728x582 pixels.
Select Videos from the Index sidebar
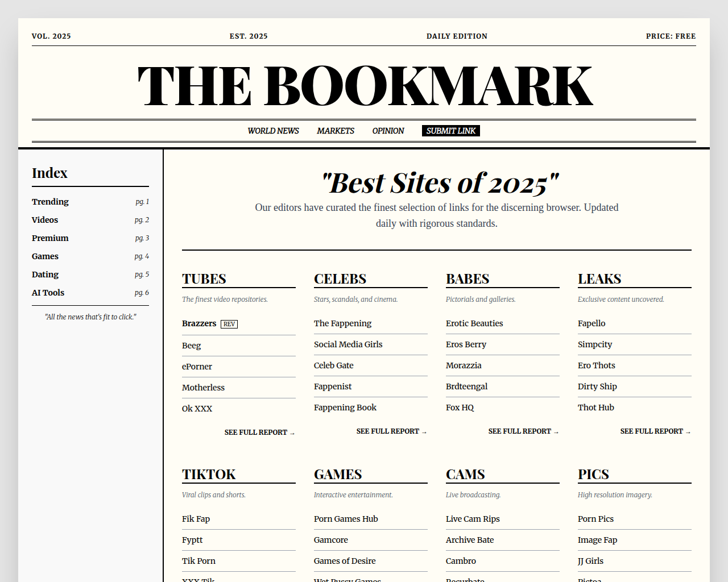pos(44,220)
